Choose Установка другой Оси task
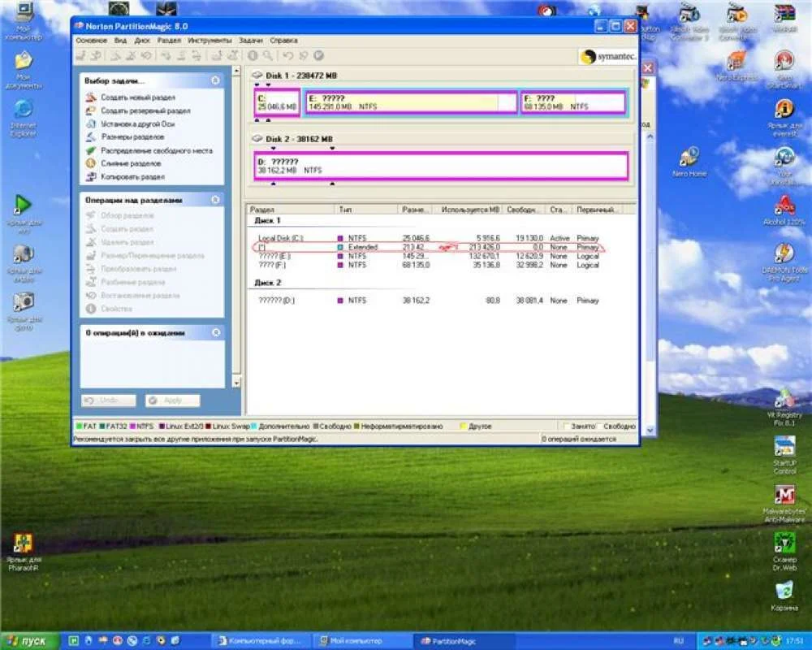 pos(138,124)
